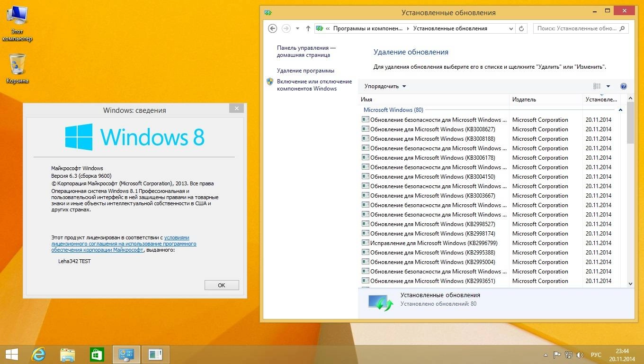Screen dimensions: 644x364
Task: Refresh the Installed Updates list
Action: (x=521, y=28)
